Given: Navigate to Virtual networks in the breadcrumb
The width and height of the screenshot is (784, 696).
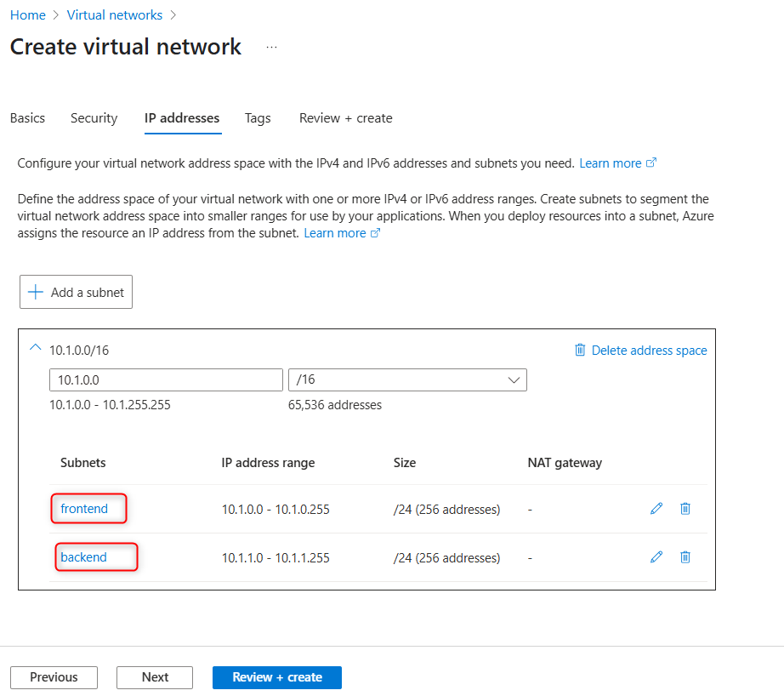Looking at the screenshot, I should [x=115, y=15].
